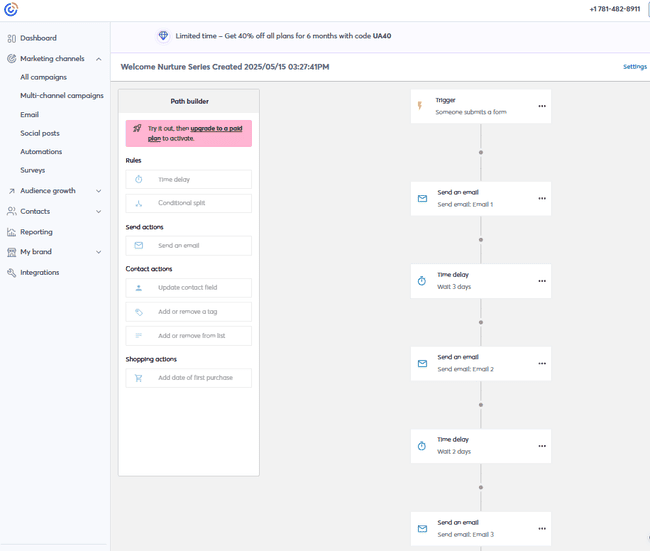Click the shopping cart first purchase icon

coord(139,378)
